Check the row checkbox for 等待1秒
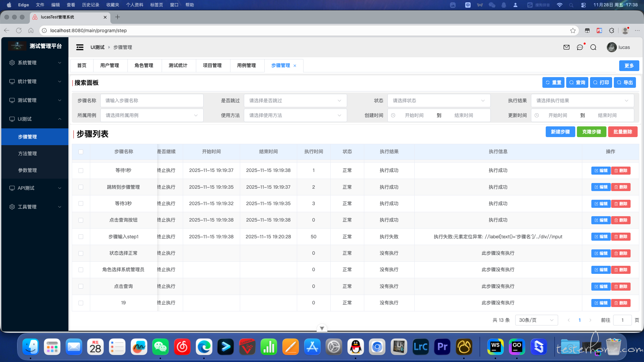The width and height of the screenshot is (644, 362). (x=81, y=171)
